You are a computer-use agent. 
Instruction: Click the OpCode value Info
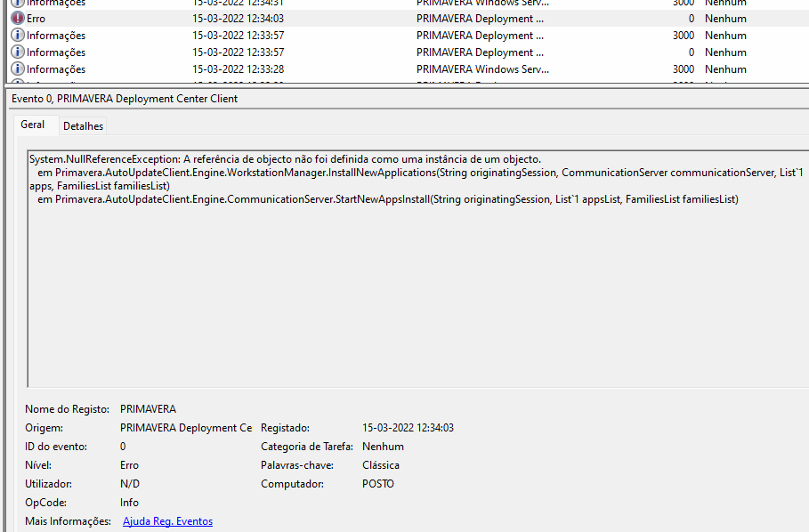click(129, 503)
